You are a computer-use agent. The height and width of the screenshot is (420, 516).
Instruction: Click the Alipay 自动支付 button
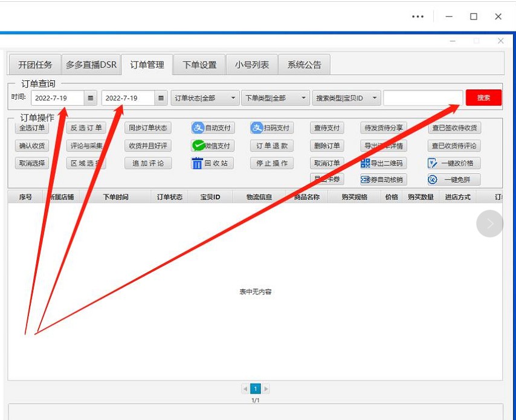point(213,128)
